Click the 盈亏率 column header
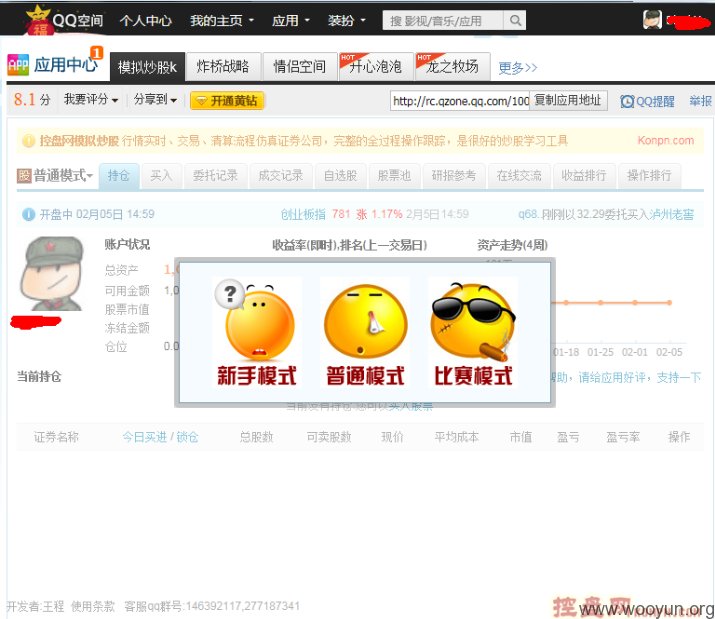 pyautogui.click(x=622, y=437)
